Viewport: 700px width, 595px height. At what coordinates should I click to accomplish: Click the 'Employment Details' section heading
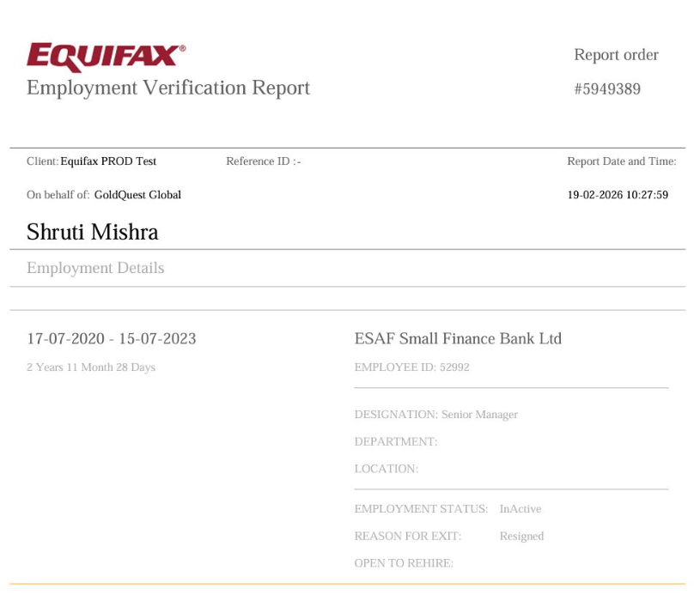click(95, 268)
